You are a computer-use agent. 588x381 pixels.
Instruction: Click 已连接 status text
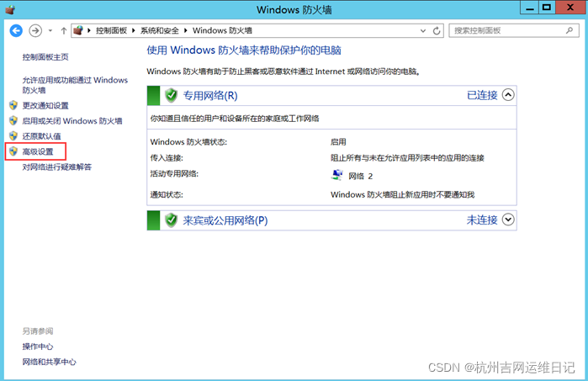[482, 95]
